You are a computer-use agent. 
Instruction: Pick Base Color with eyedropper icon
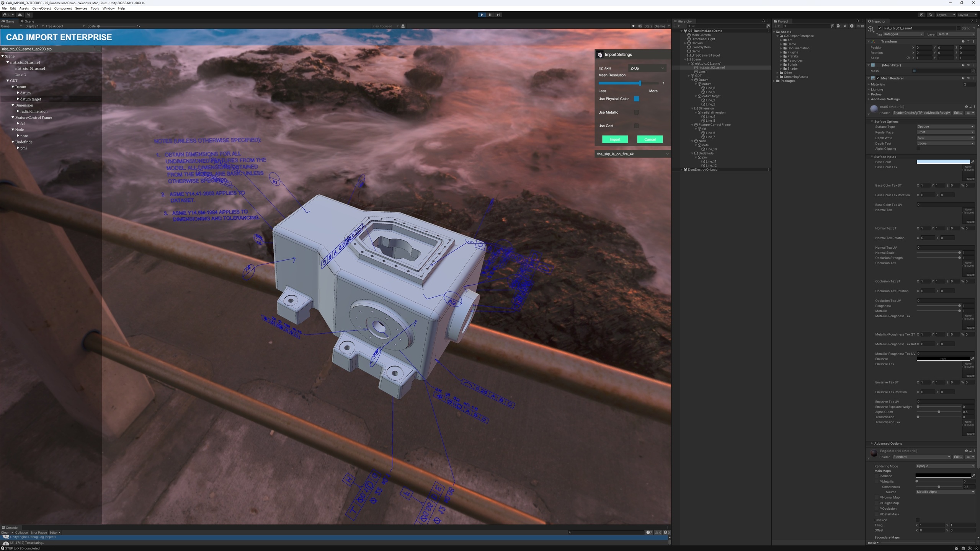[973, 162]
